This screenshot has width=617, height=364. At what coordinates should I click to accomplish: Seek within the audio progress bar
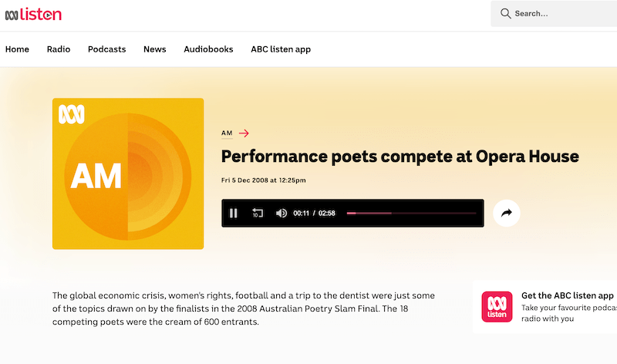click(x=411, y=213)
